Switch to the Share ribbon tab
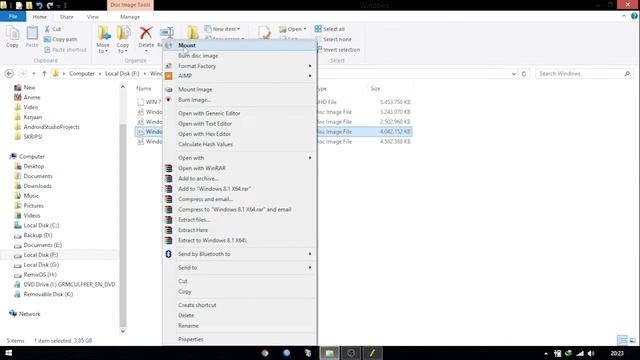Image resolution: width=640 pixels, height=360 pixels. tap(67, 17)
